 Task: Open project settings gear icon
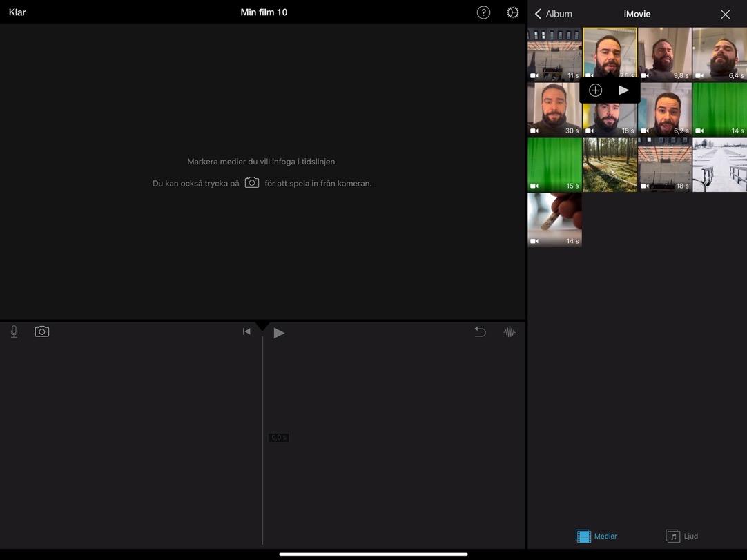(x=512, y=12)
